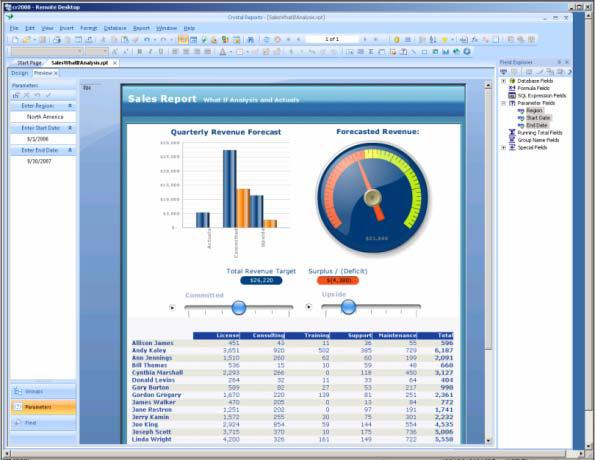Click the Insert Box tool icon

424,52
